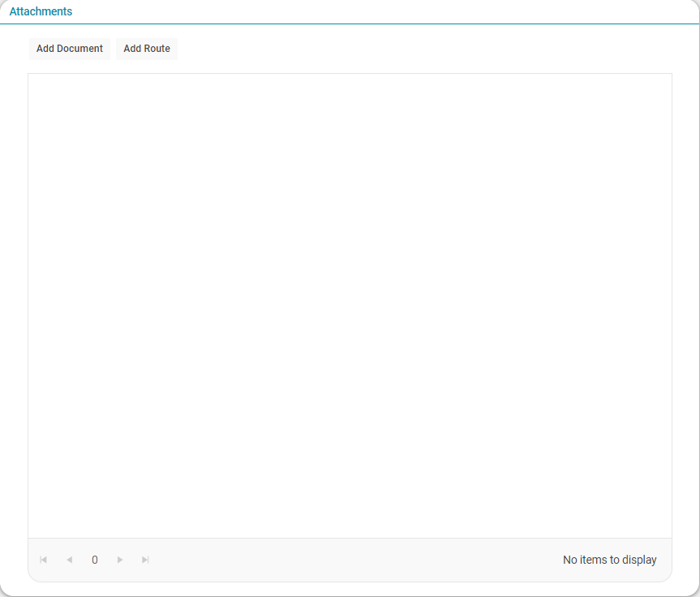Select the page number 0 in pager

pyautogui.click(x=95, y=560)
